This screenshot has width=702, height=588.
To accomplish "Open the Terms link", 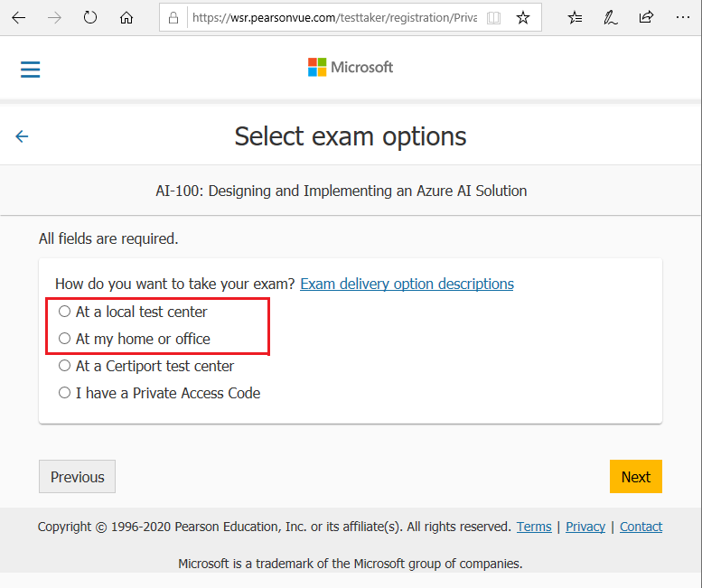I will pyautogui.click(x=534, y=527).
